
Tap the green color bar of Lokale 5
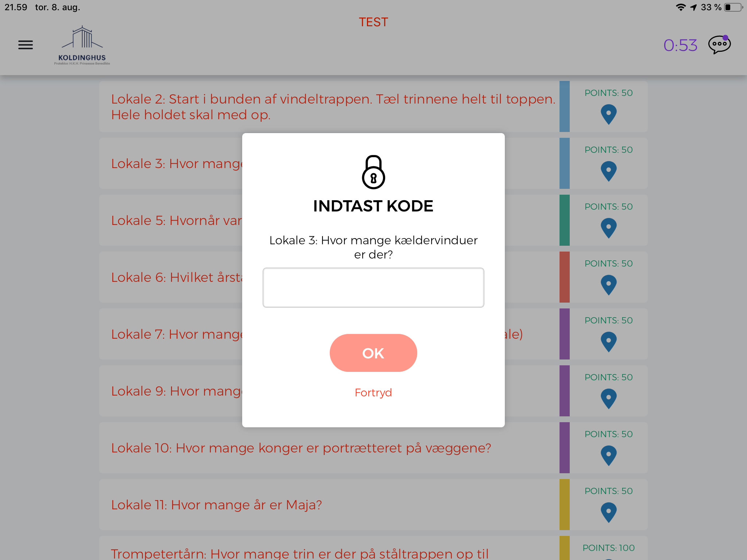pyautogui.click(x=564, y=220)
